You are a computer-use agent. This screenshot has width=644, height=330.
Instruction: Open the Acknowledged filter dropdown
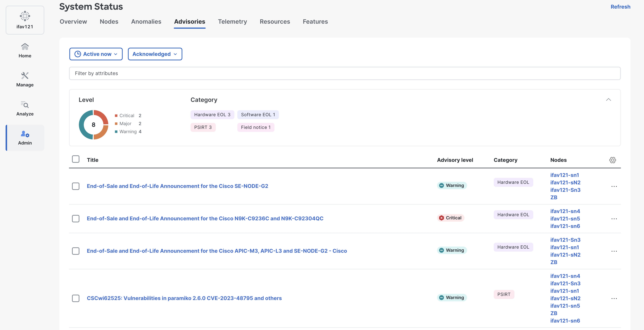[x=155, y=54]
